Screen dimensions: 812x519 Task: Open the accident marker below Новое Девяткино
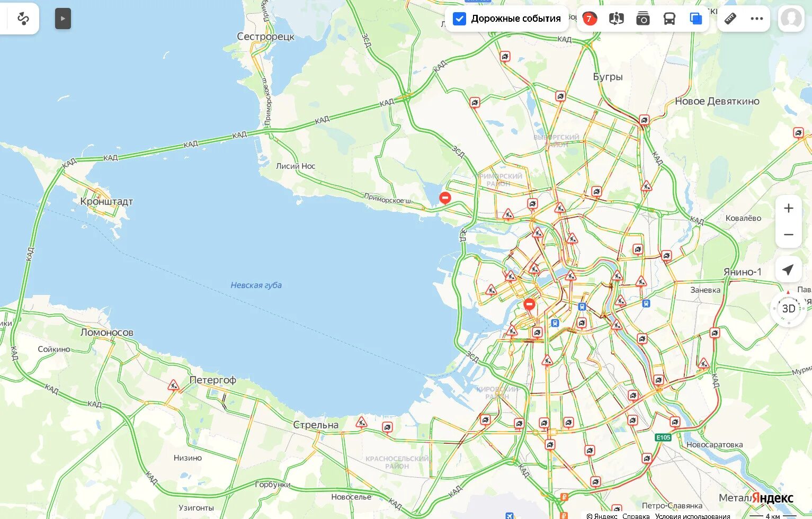coord(644,120)
